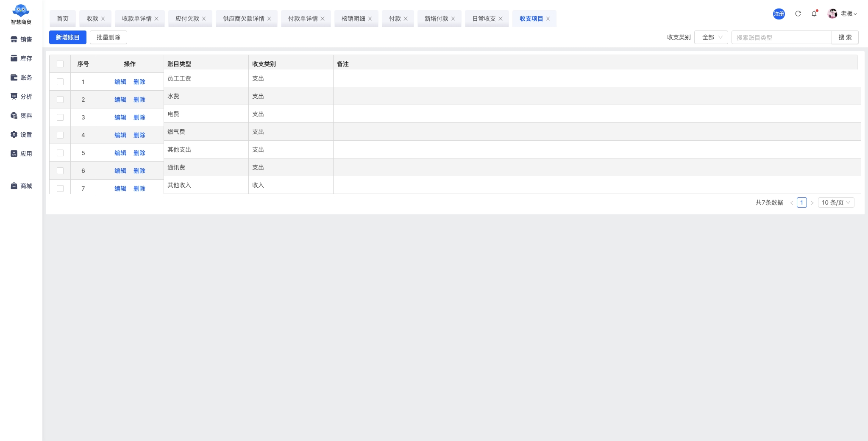The height and width of the screenshot is (441, 868).
Task: Focus the 搜索账目类型 input field
Action: tap(782, 37)
